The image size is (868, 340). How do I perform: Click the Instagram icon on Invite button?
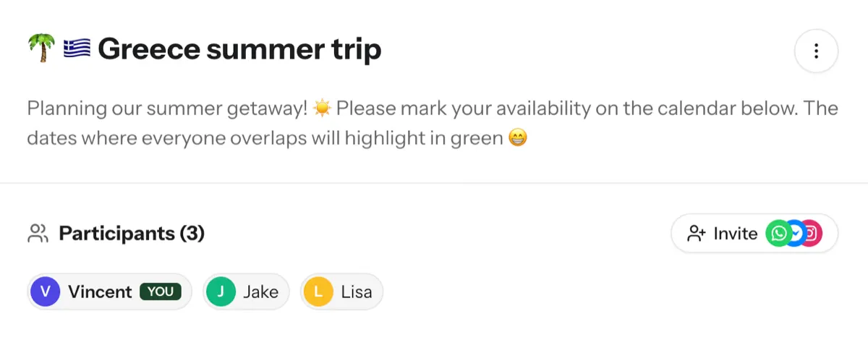pos(812,234)
